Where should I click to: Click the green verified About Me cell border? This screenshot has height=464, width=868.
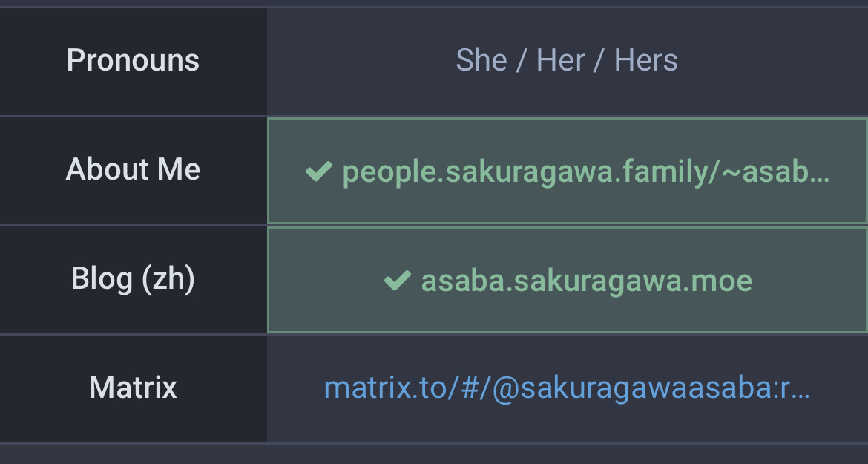point(567,119)
